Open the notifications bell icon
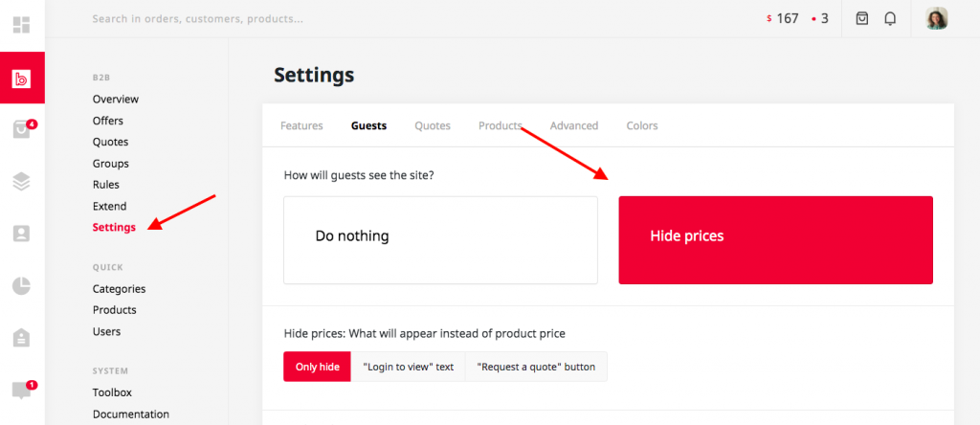Viewport: 980px width, 425px height. click(890, 19)
